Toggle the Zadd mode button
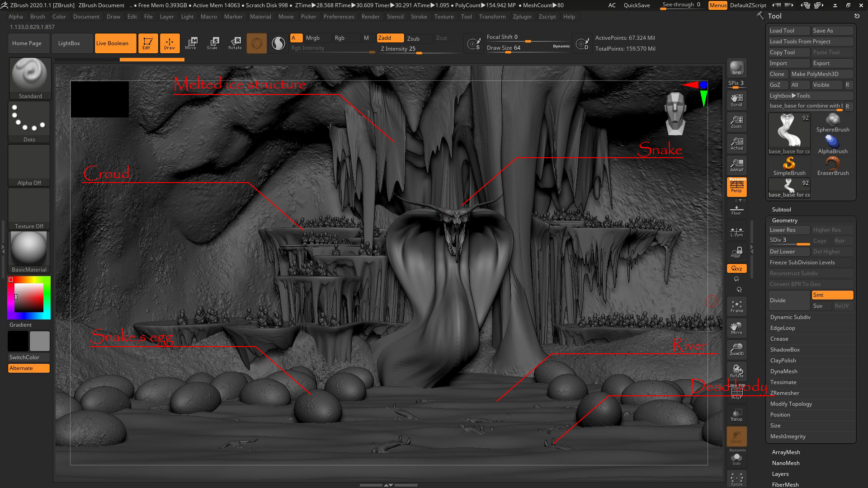This screenshot has width=868, height=488. (x=390, y=38)
